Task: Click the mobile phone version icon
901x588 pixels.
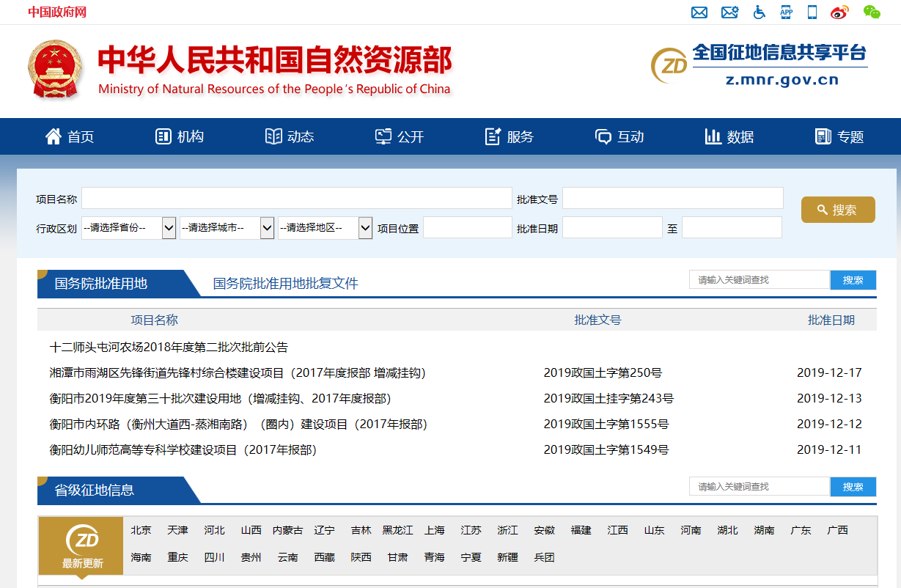Action: tap(811, 12)
